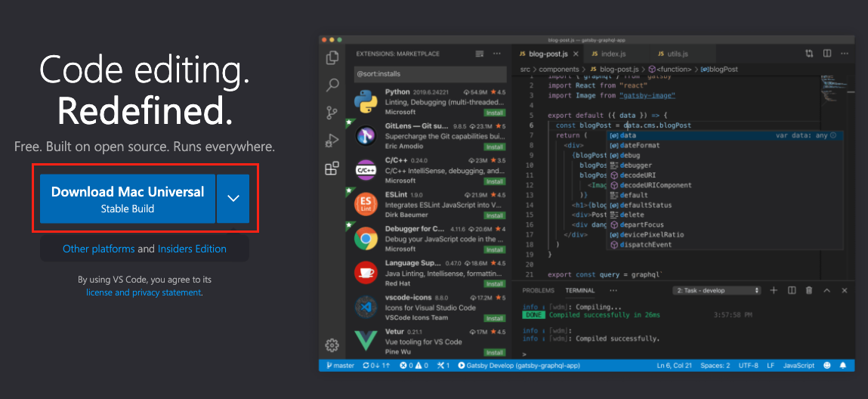
Task: Click the Vetur Vue logo
Action: tap(366, 342)
